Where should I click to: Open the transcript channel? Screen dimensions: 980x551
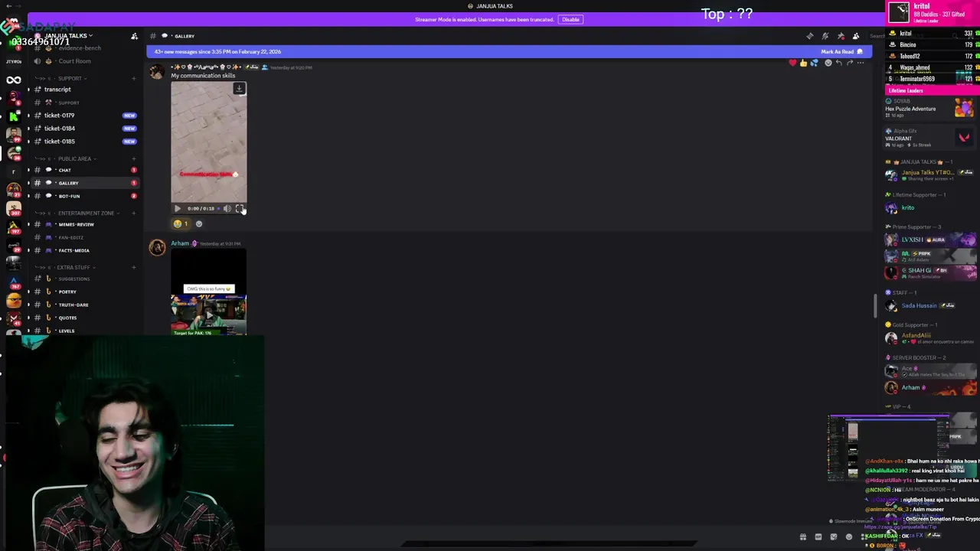(86, 90)
